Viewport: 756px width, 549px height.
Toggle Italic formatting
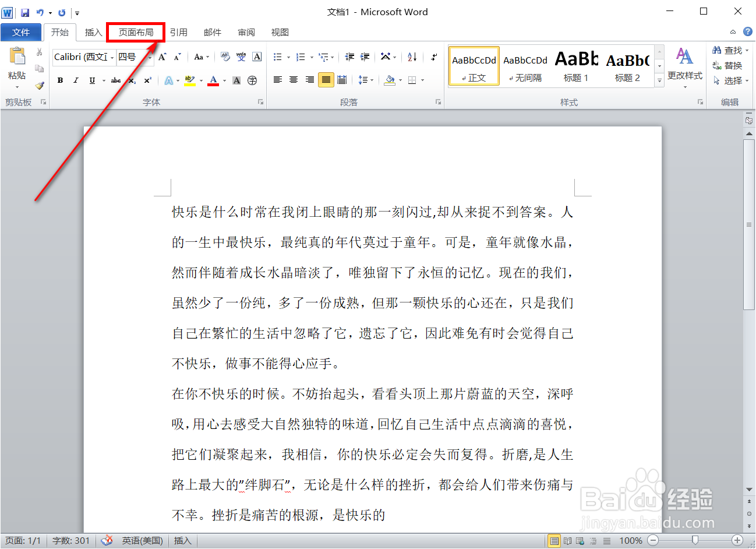tap(76, 80)
